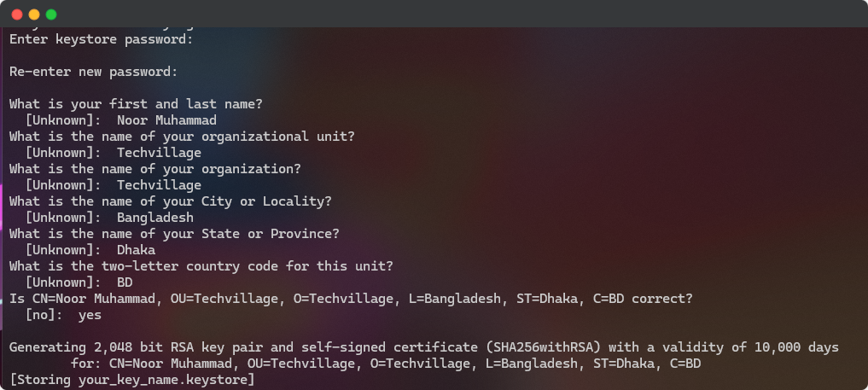Click the yellow minimize window button

(x=34, y=15)
